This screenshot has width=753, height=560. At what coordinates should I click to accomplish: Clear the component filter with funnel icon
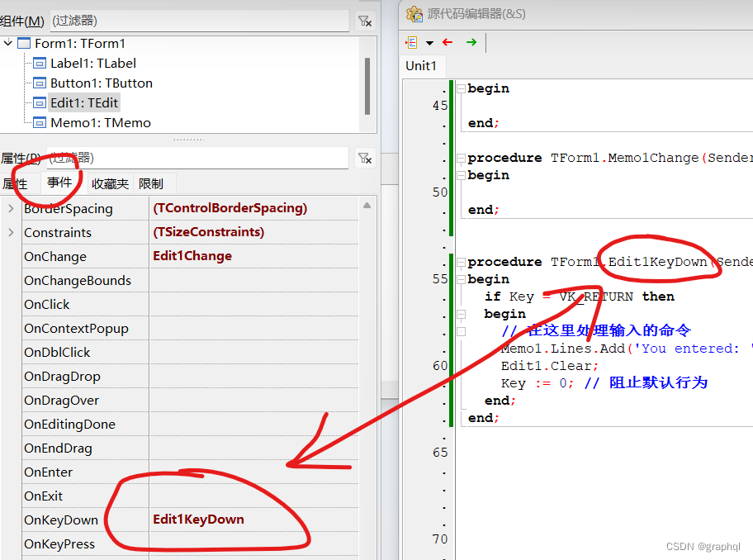[364, 21]
